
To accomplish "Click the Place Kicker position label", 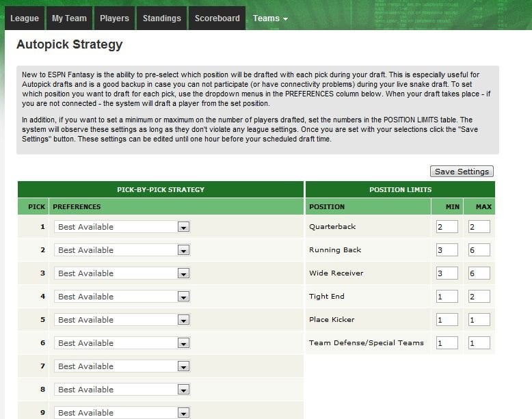I will click(332, 320).
